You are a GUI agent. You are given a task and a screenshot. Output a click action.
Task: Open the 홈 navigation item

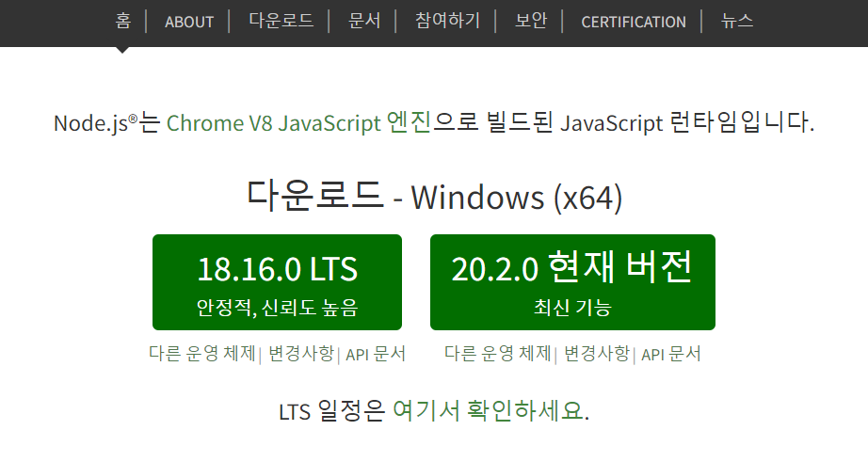pyautogui.click(x=123, y=21)
